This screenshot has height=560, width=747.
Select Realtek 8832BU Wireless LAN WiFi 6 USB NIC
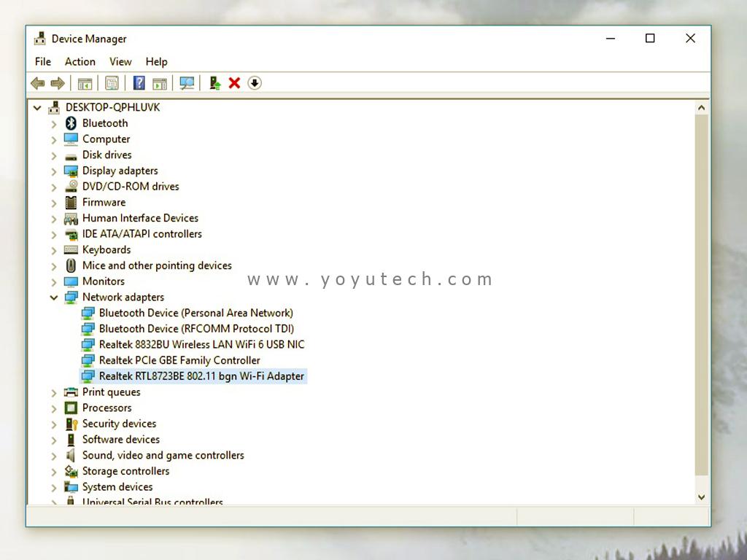[x=201, y=344]
